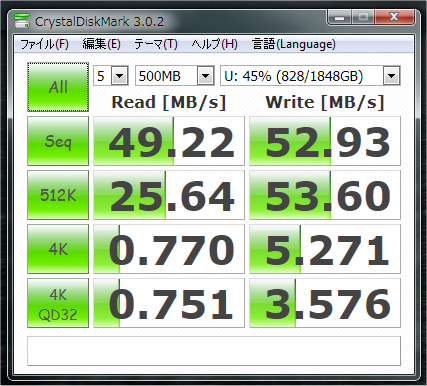Select the 4K write result 5.271
The width and height of the screenshot is (427, 386).
point(325,249)
